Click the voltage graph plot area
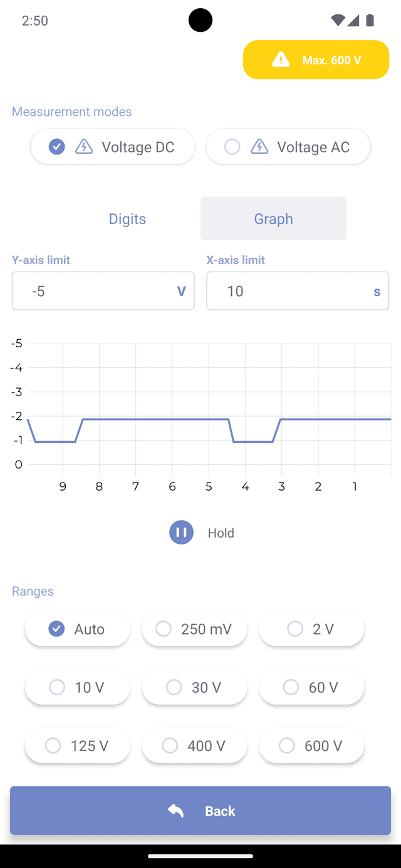This screenshot has width=401, height=868. click(x=209, y=407)
